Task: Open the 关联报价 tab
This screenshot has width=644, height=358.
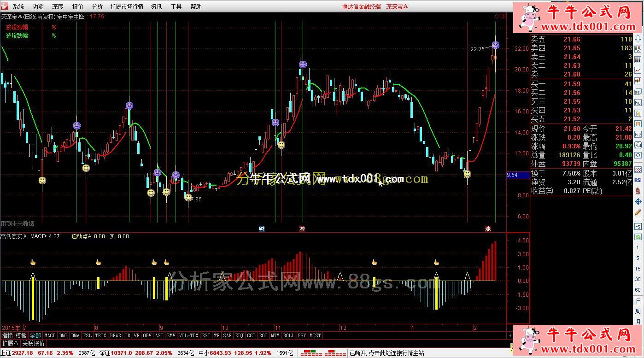Action: (x=34, y=343)
